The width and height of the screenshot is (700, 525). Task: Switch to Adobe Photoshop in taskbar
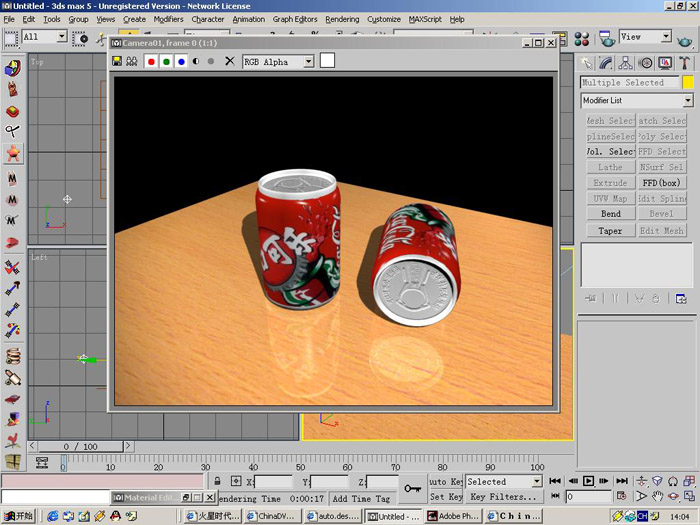point(454,516)
